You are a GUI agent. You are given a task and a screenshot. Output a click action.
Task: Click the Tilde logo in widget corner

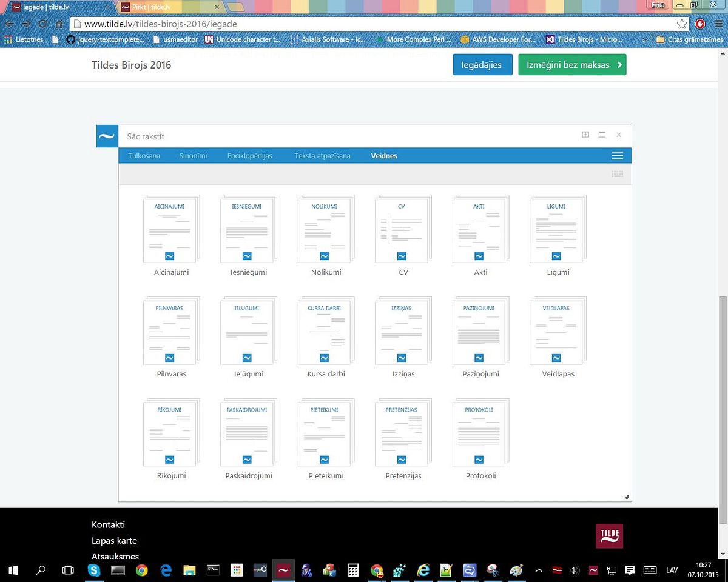pos(107,136)
